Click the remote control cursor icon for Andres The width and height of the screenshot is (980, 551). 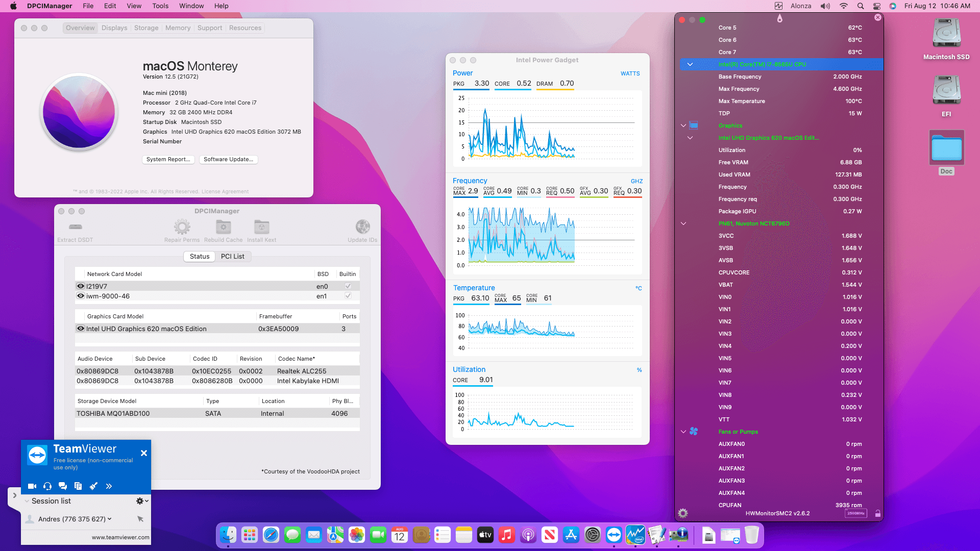(140, 519)
